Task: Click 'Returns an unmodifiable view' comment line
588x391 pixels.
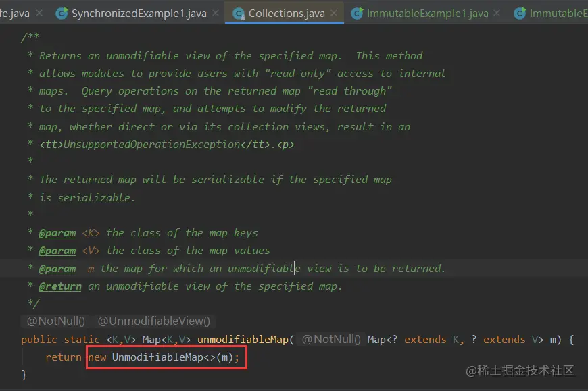Action: (x=230, y=56)
